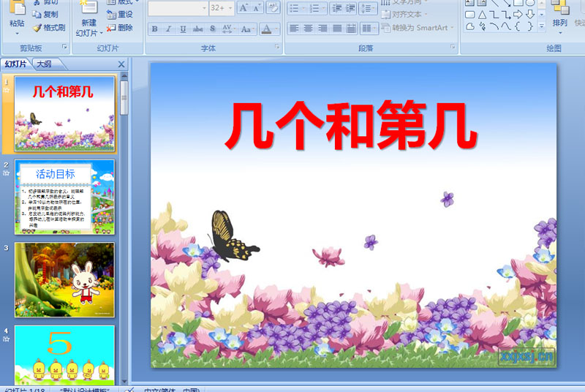Click the format painter 格式刷
This screenshot has height=392, width=585.
(x=49, y=28)
